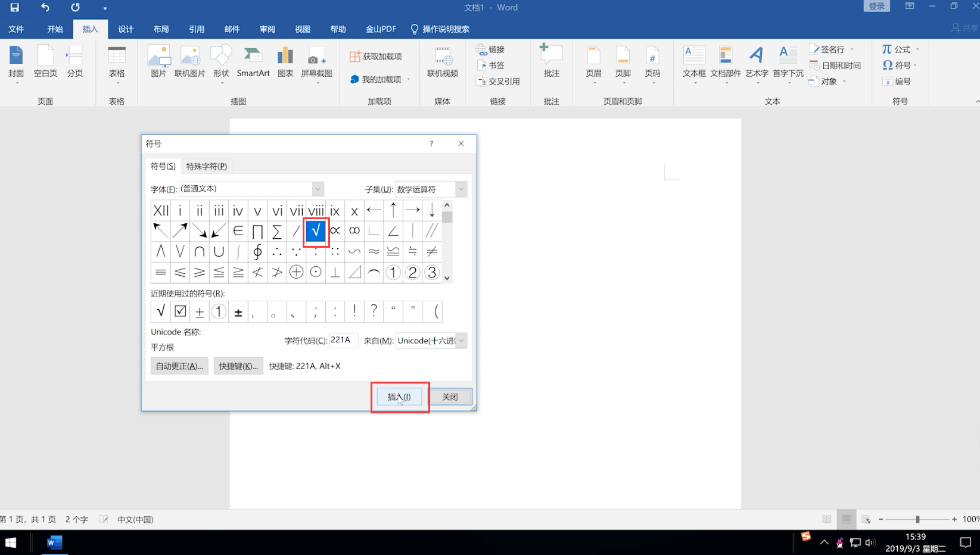Insert a chart (图表)
This screenshot has height=555, width=980.
285,63
